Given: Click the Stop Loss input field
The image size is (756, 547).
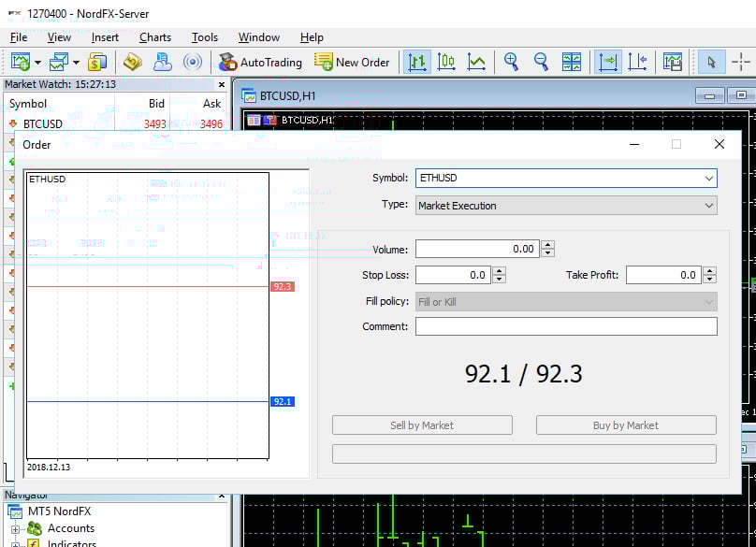Looking at the screenshot, I should [x=453, y=275].
